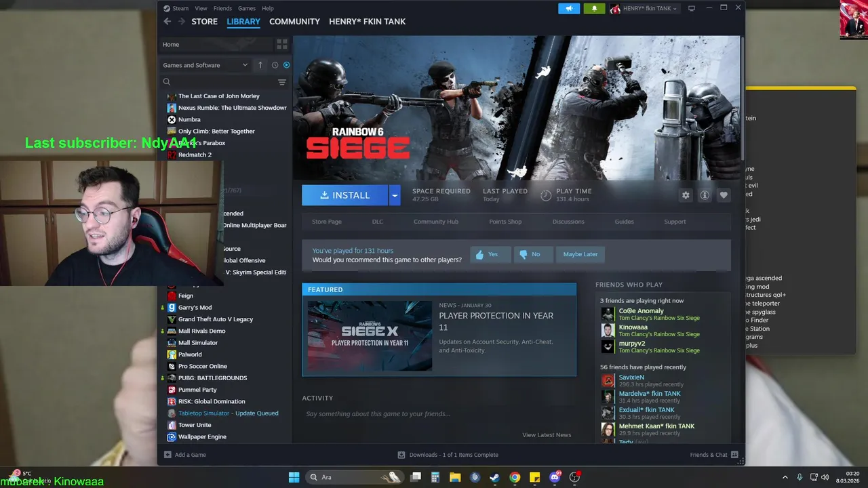This screenshot has width=868, height=488.
Task: Open the Points Shop link
Action: pos(505,222)
